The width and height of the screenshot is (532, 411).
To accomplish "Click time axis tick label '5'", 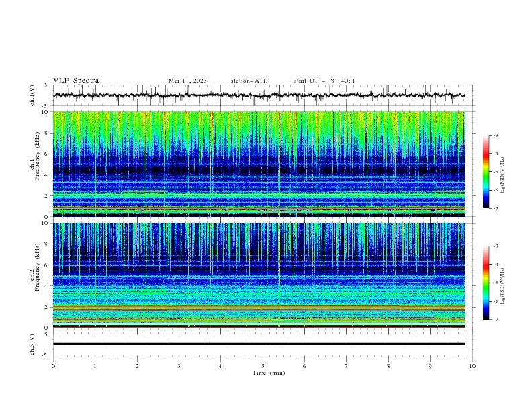I will tap(263, 366).
